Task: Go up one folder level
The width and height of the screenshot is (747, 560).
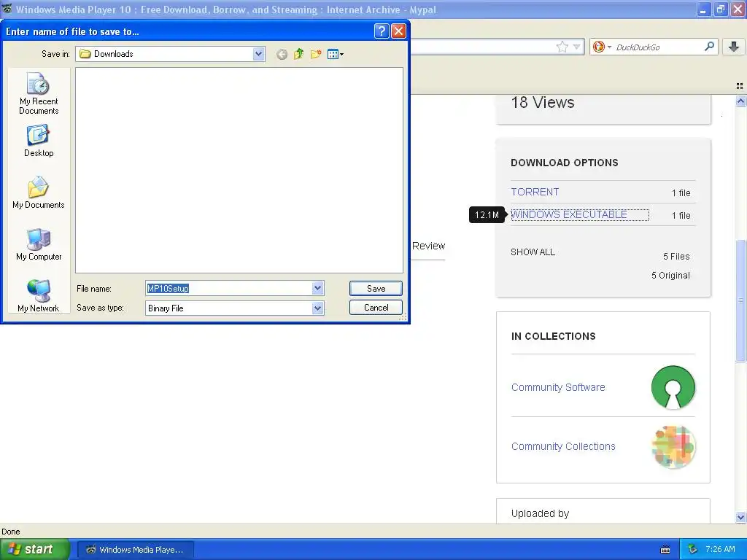Action: click(x=298, y=54)
